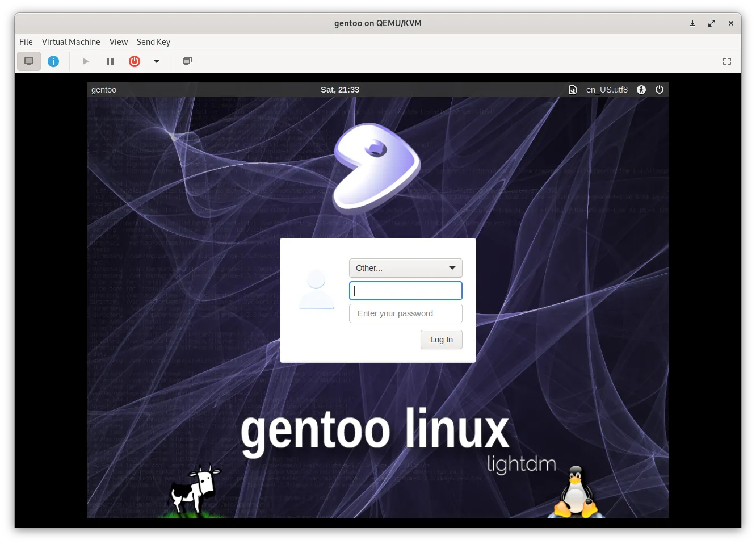Pause the virtual machine

(110, 61)
